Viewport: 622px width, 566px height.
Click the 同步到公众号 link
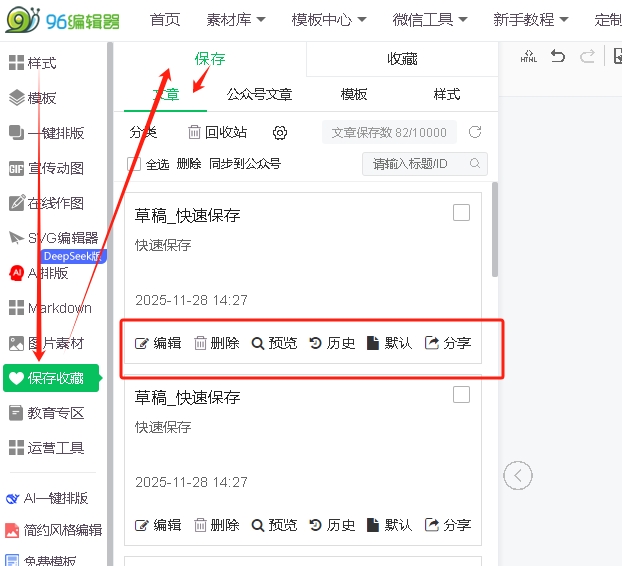click(x=245, y=164)
